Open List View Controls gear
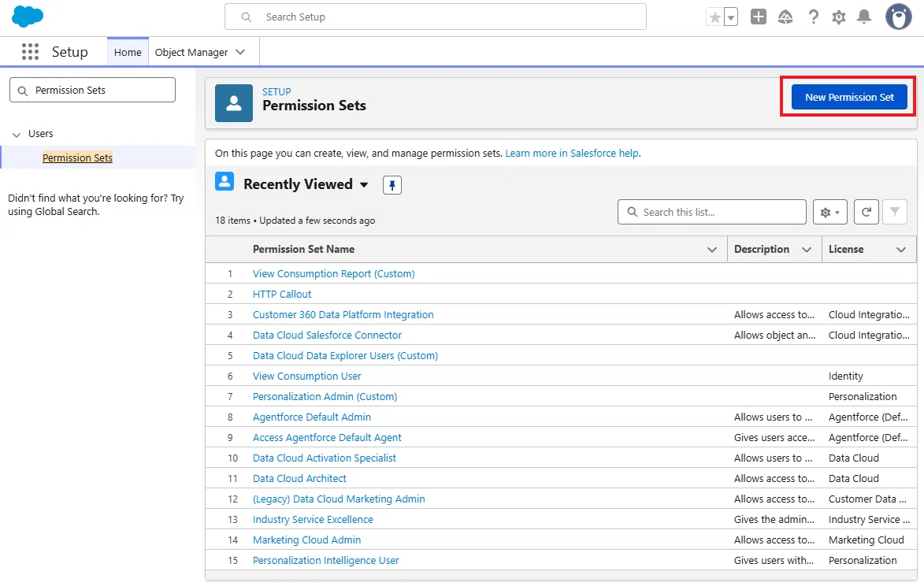This screenshot has width=924, height=586. (829, 212)
